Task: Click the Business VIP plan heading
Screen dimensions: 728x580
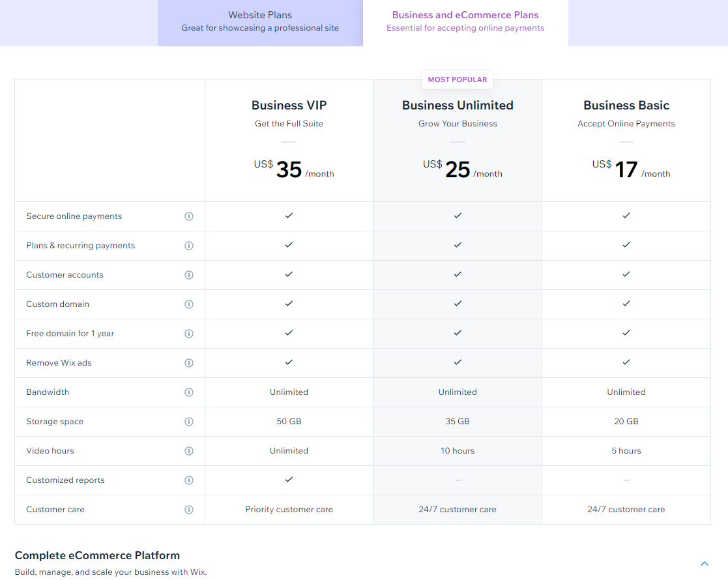Action: (289, 106)
